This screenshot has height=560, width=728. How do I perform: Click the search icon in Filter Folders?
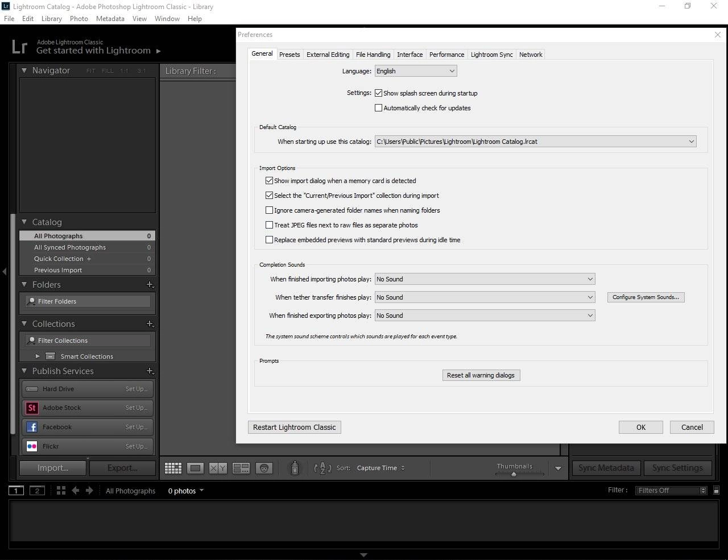click(32, 301)
